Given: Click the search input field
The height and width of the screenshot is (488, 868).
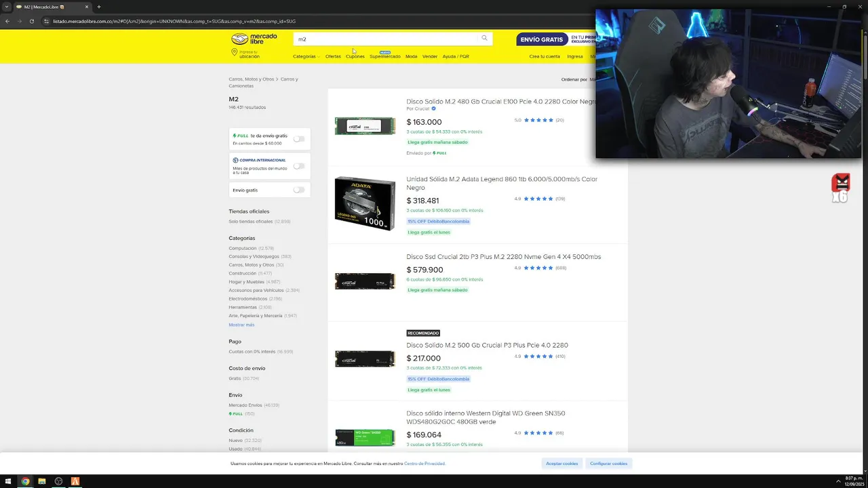Looking at the screenshot, I should [387, 39].
